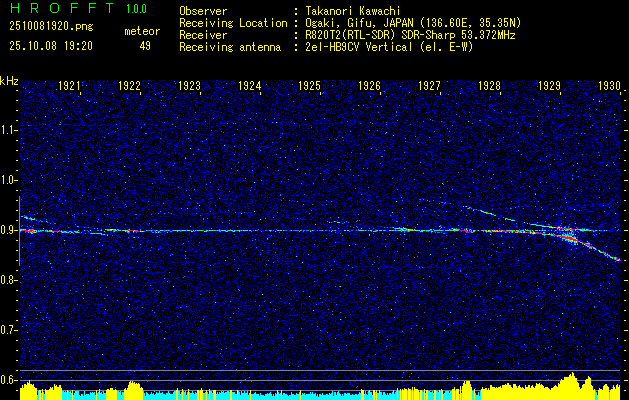Click the 1929 time marker
The image size is (629, 400).
click(x=549, y=85)
